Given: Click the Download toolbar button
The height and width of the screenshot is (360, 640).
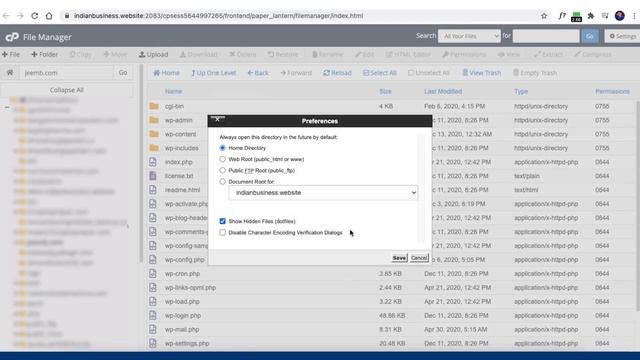Looking at the screenshot, I should click(x=199, y=54).
